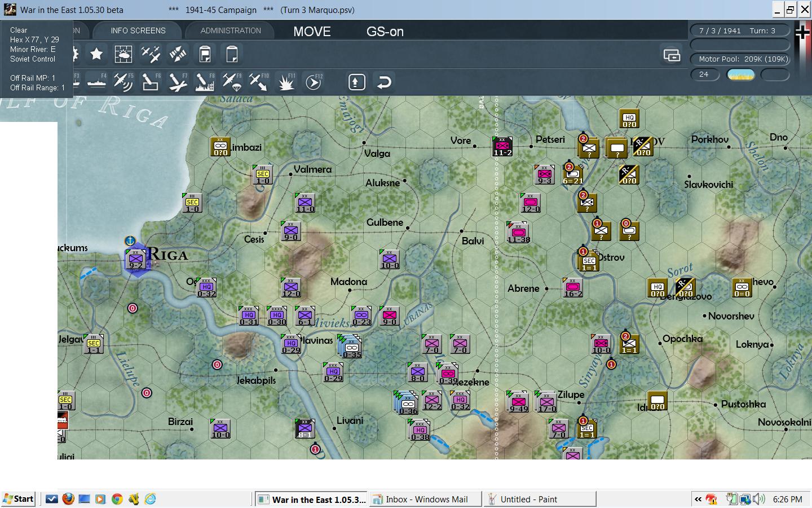Select the 8-1 unit west of Livani

coord(305,428)
